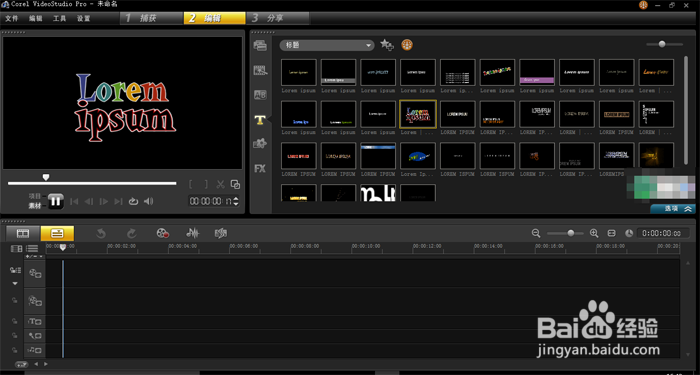Click the Video track button
The width and height of the screenshot is (700, 375).
point(35,273)
